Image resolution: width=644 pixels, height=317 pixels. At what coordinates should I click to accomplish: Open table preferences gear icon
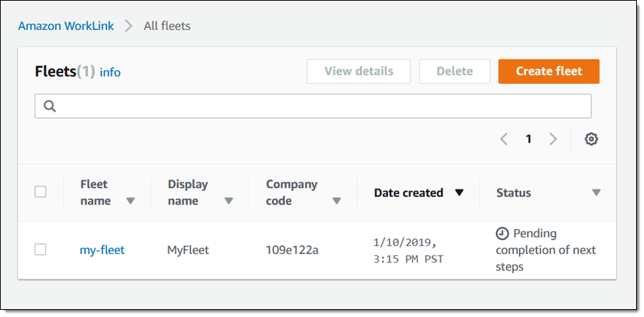click(591, 139)
